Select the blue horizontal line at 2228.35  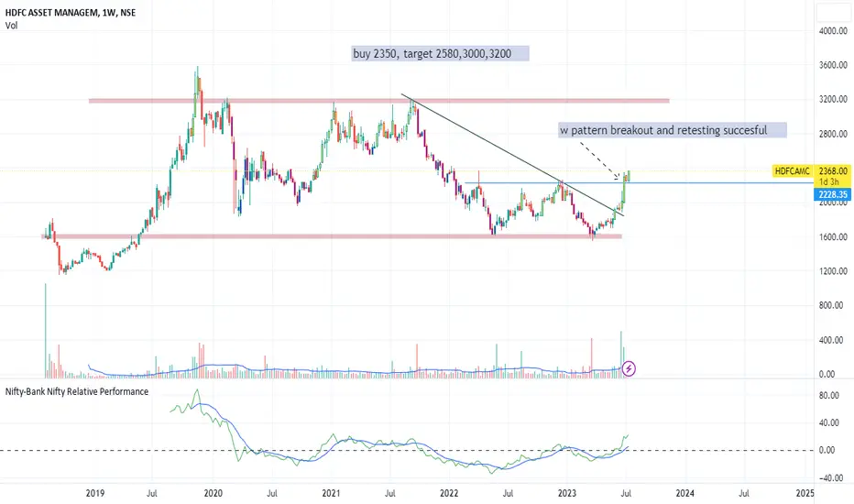point(640,182)
